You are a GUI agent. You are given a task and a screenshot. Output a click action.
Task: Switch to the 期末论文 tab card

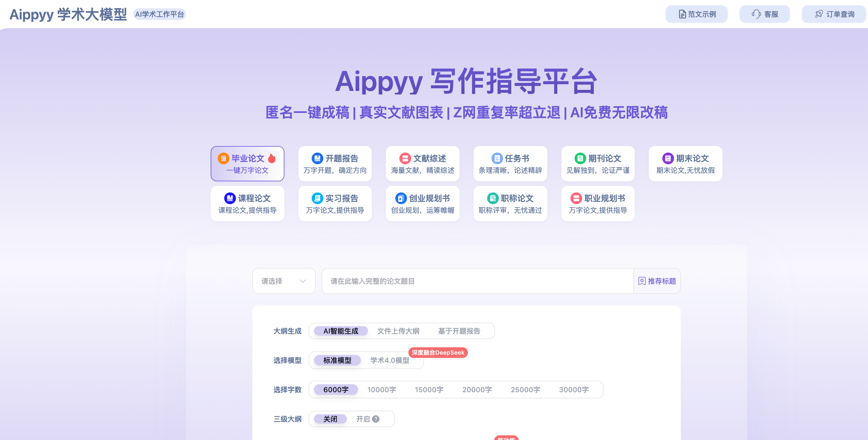point(685,163)
